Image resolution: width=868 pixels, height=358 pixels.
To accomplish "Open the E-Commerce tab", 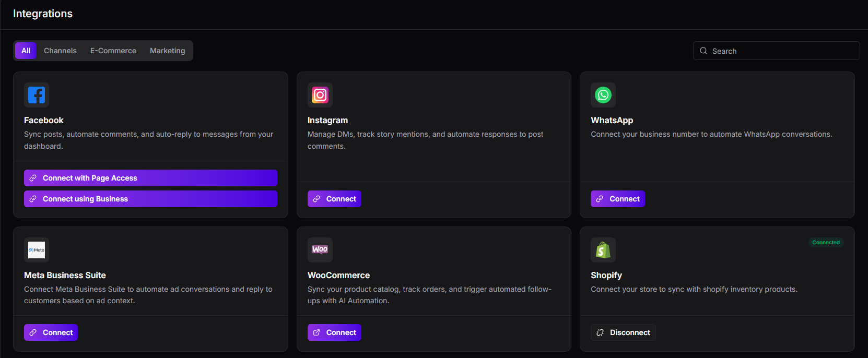I will 113,51.
